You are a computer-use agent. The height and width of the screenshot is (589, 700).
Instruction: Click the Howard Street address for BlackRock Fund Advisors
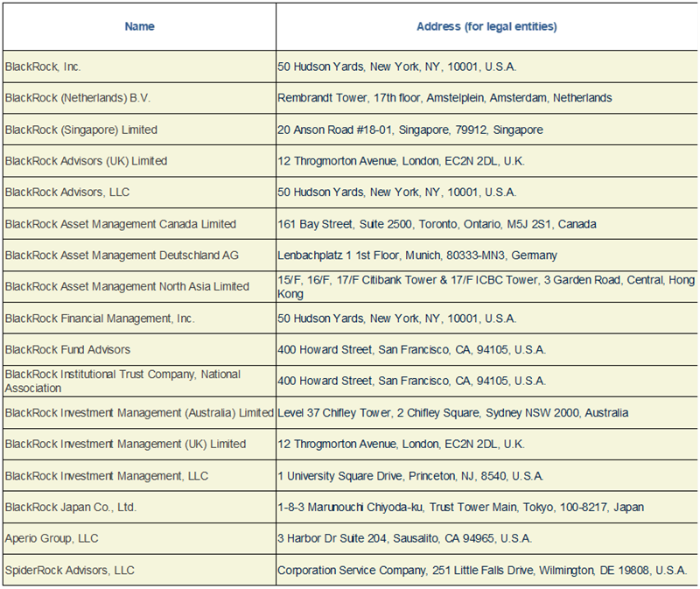(486, 350)
